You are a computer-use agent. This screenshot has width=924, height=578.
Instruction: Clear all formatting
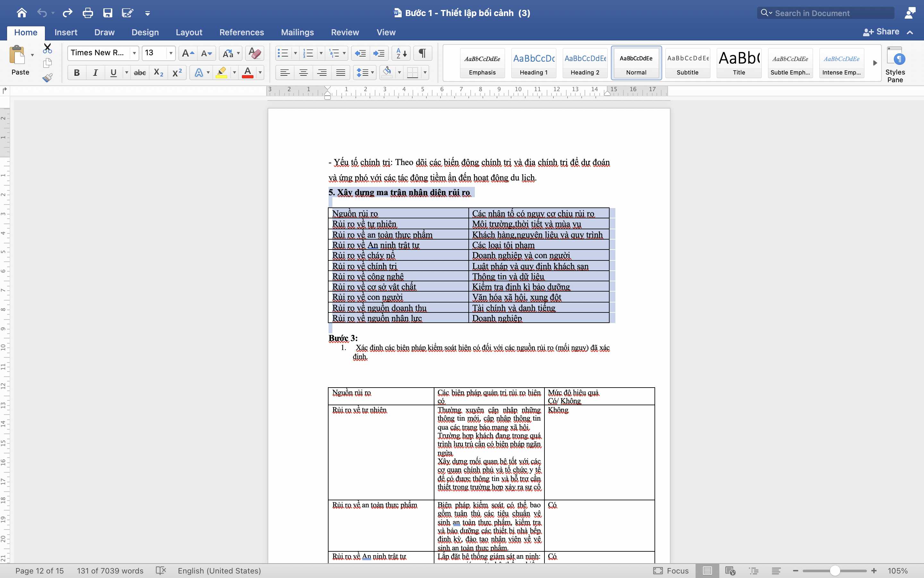[254, 53]
